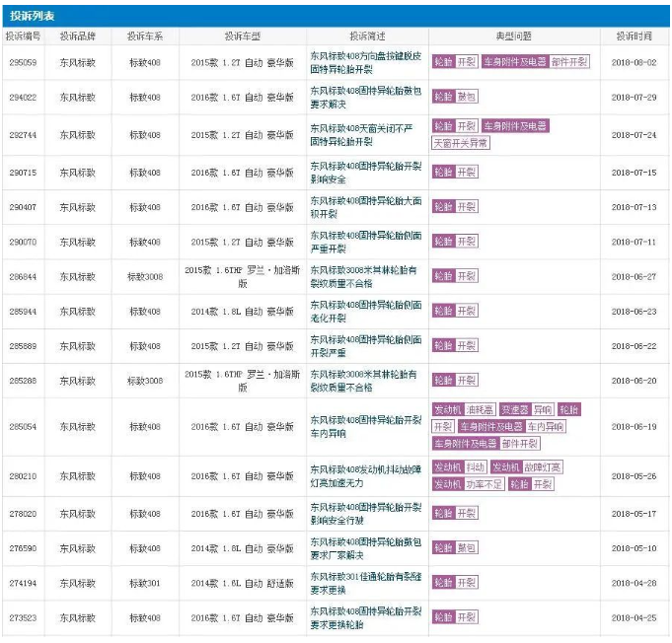Click the 投诉车系 column header
Viewport: 672px width, 643px height.
click(x=145, y=36)
